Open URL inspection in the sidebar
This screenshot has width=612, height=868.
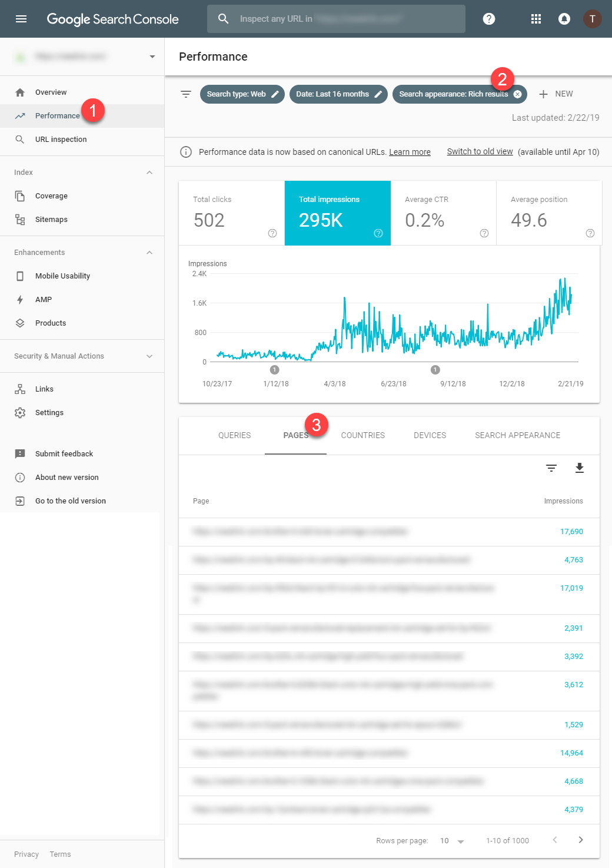(82, 140)
